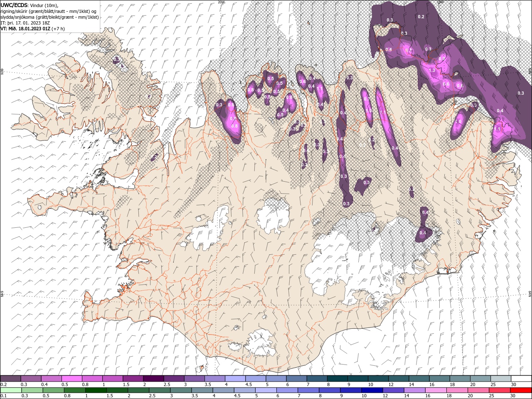Screen dimensions: 532x399
Task: Select the 0.5 green swatch in rain legend
Action: (x=53, y=390)
